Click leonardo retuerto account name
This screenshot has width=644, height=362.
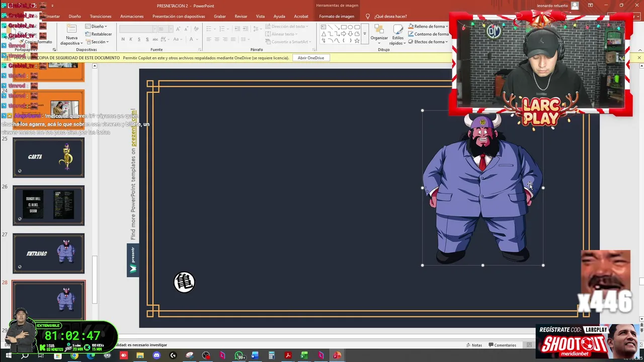[x=552, y=6]
